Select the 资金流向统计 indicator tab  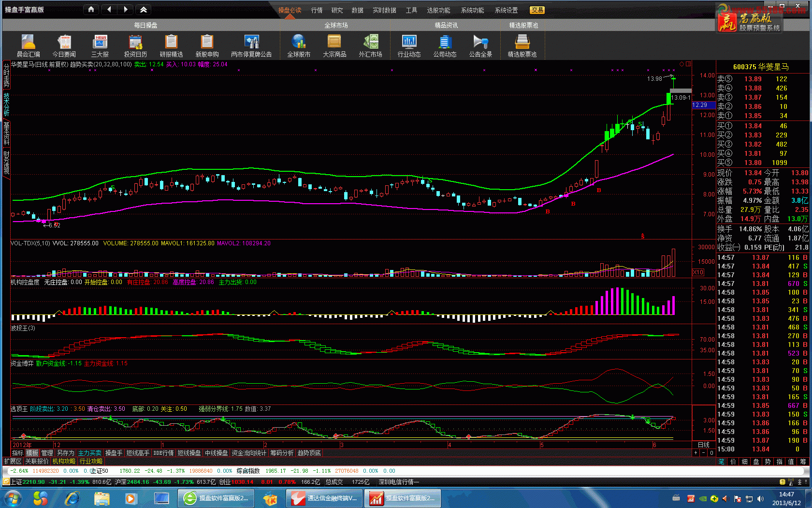pos(249,453)
